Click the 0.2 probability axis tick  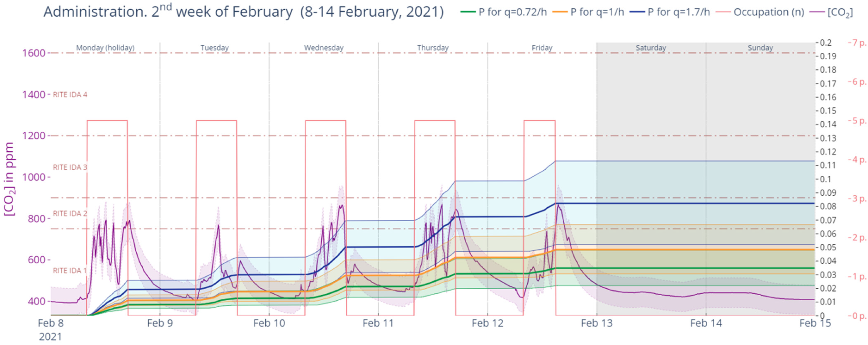coord(826,43)
